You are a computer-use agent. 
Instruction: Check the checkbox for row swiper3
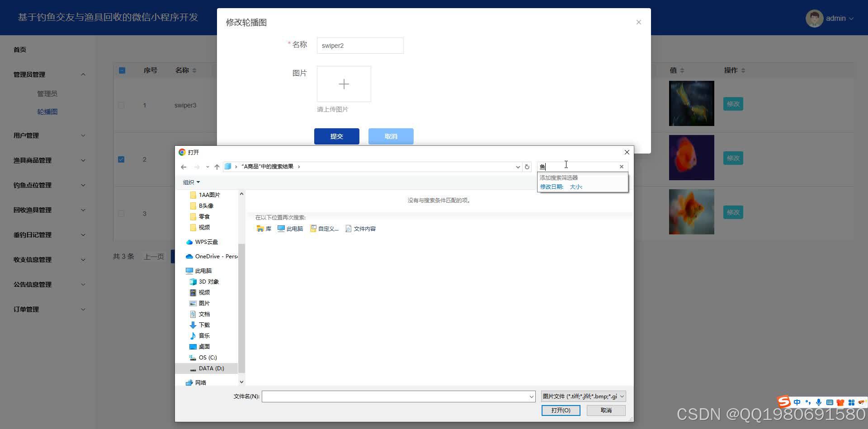(121, 105)
